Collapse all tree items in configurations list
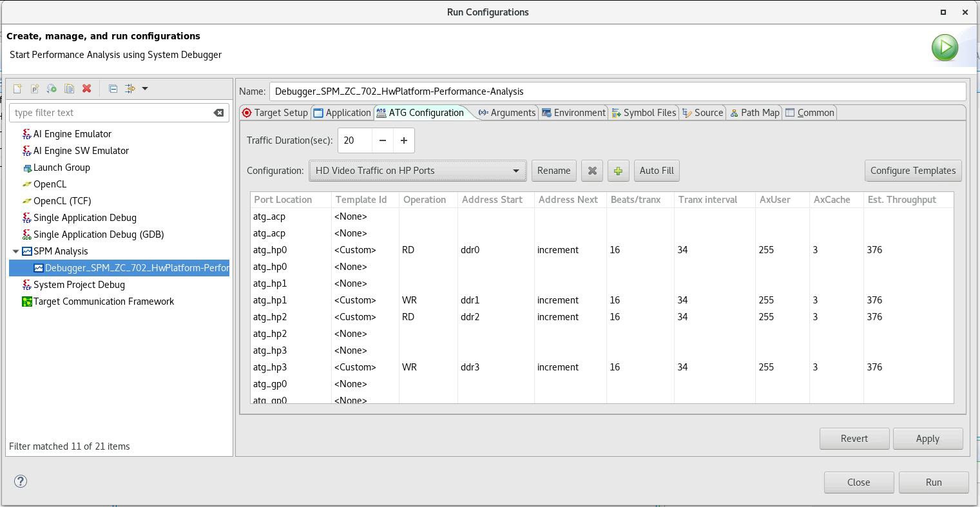Screen dimensions: 980x507 tap(113, 89)
